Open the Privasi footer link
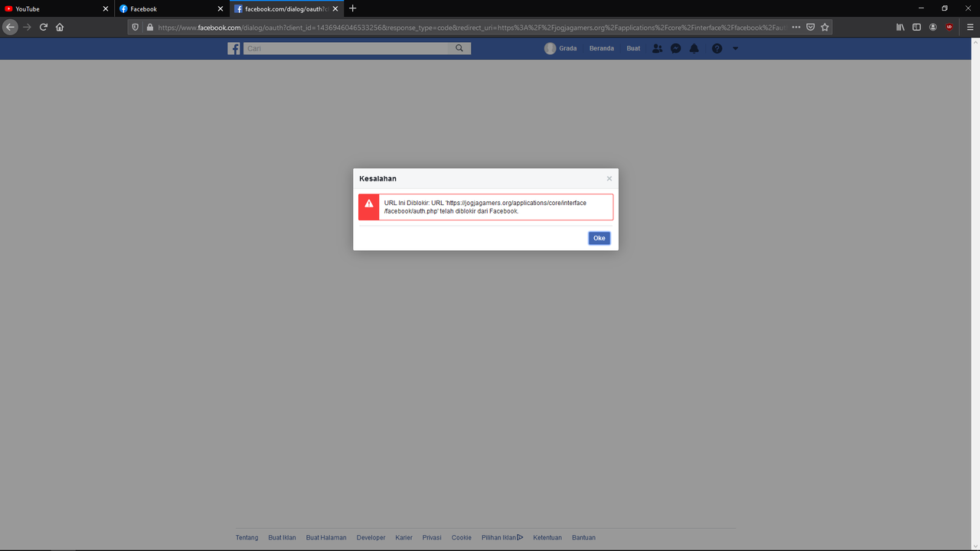Screen dimensions: 980x551 (x=432, y=537)
